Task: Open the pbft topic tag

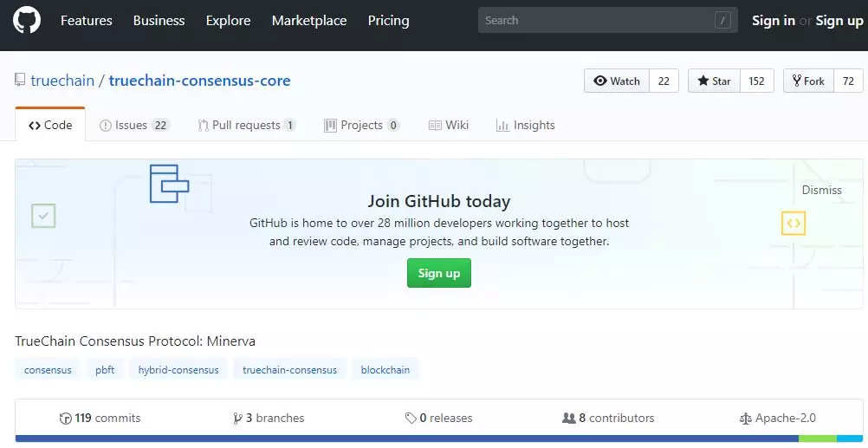Action: coord(105,369)
